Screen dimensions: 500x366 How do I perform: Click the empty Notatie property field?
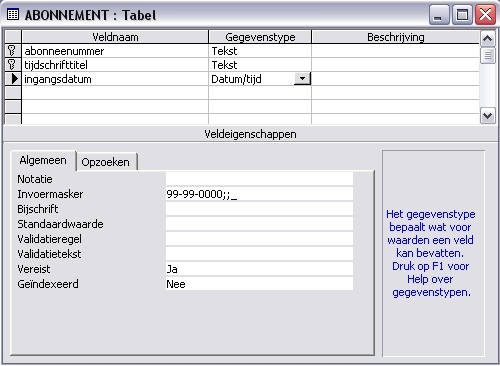259,179
